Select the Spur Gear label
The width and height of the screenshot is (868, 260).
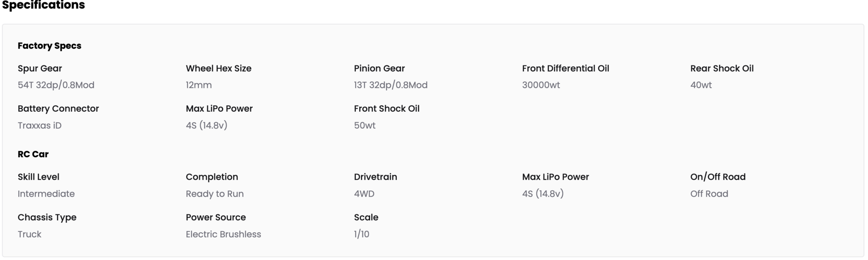pyautogui.click(x=40, y=68)
